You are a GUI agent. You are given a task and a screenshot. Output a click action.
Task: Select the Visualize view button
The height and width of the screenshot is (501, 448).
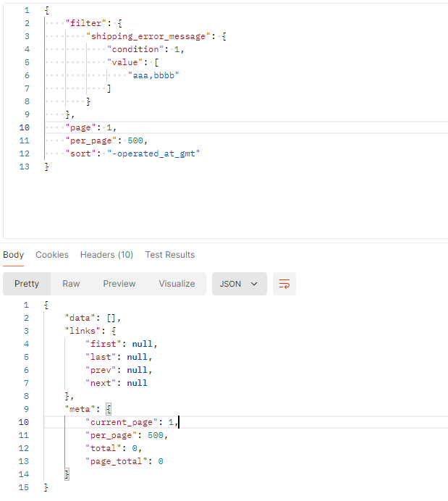point(177,284)
